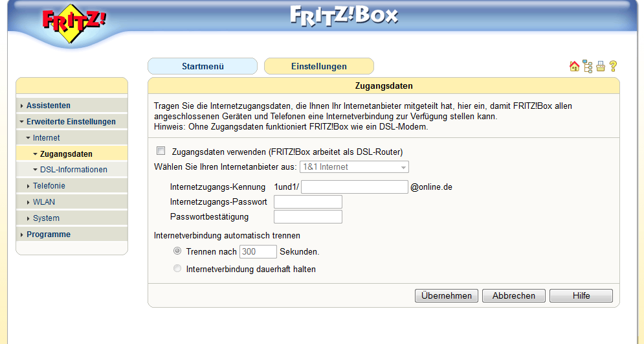Viewport: 644px width, 344px height.
Task: Open the sitemap tree icon
Action: (x=588, y=67)
